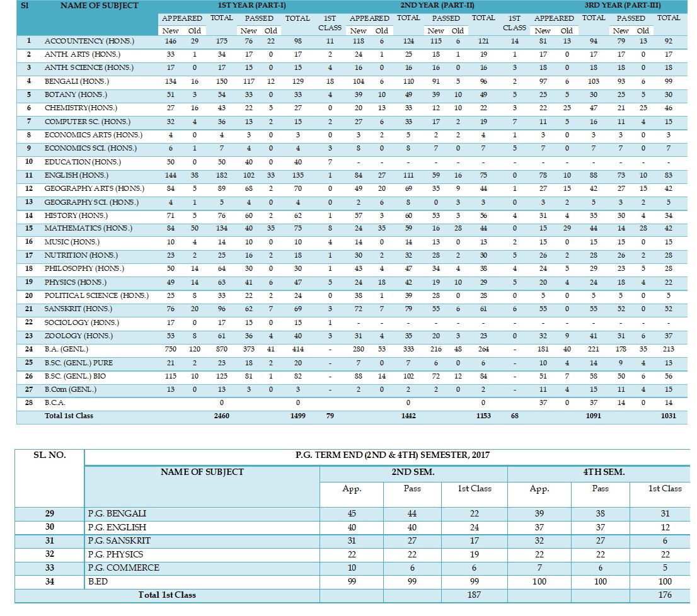697x616 pixels.
Task: Select the 2nd semester 1st class total 187
Action: click(475, 595)
